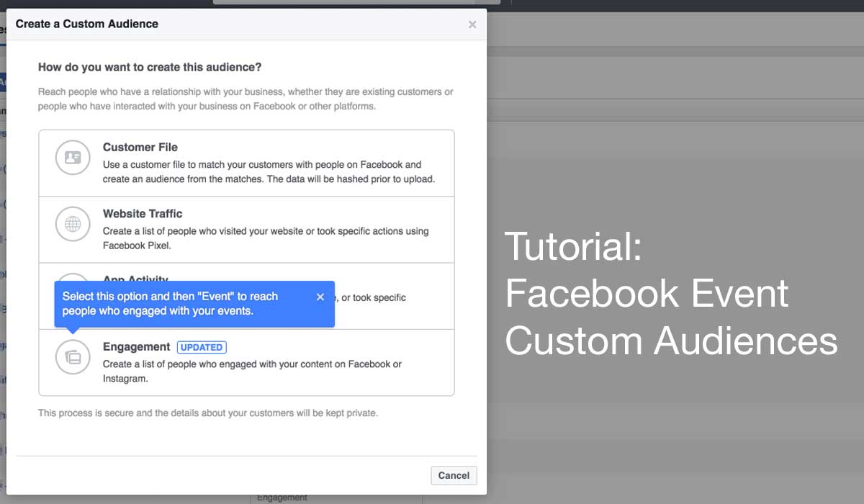Choose the Website Traffic option heading
This screenshot has height=504, width=864.
[x=143, y=213]
